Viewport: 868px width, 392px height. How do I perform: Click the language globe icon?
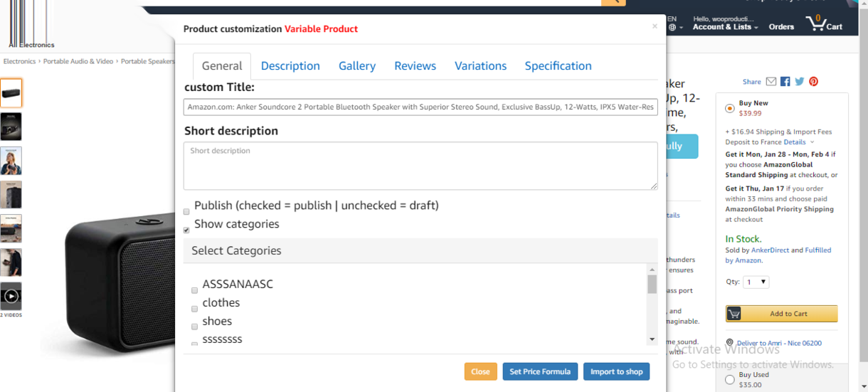[672, 28]
